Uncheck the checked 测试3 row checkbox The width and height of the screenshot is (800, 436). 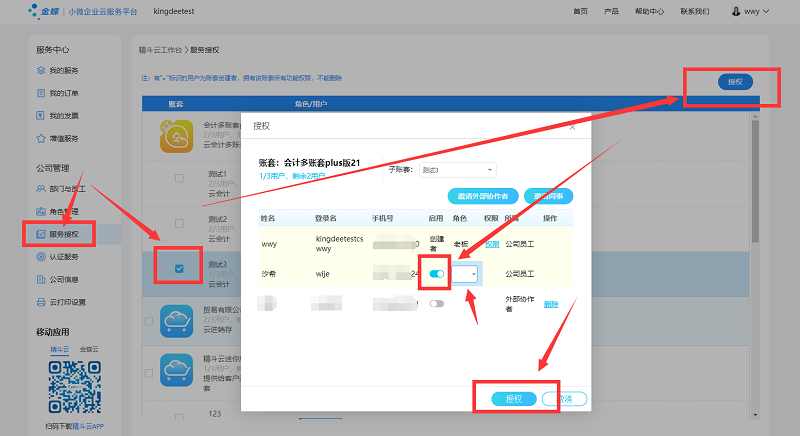click(179, 268)
